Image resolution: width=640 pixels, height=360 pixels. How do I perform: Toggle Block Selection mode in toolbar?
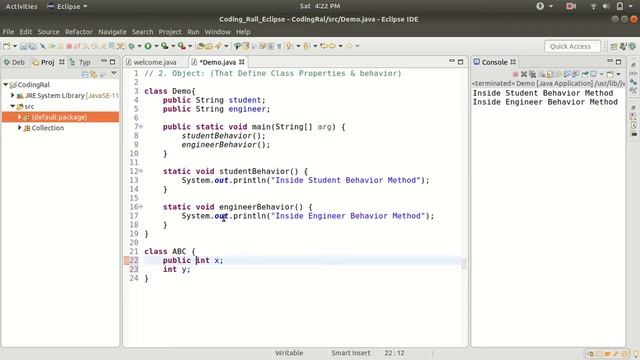(x=271, y=46)
